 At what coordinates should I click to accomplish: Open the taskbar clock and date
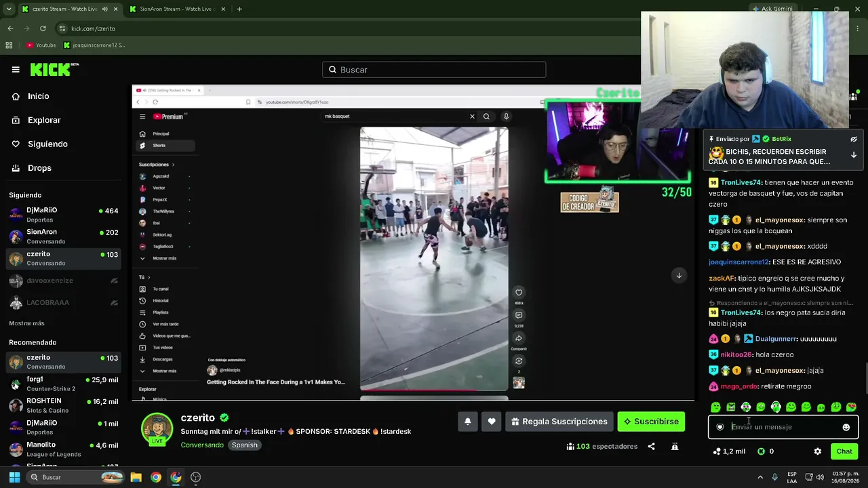pos(845,477)
